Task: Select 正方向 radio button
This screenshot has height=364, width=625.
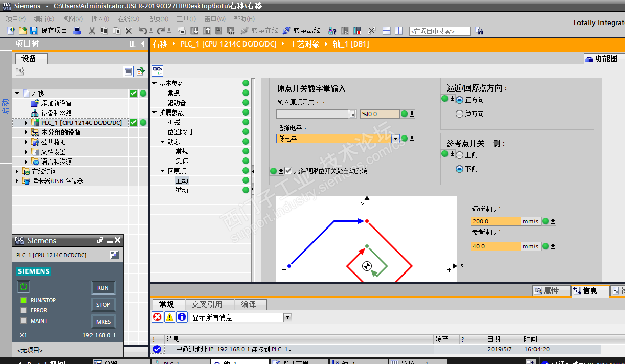Action: click(459, 100)
